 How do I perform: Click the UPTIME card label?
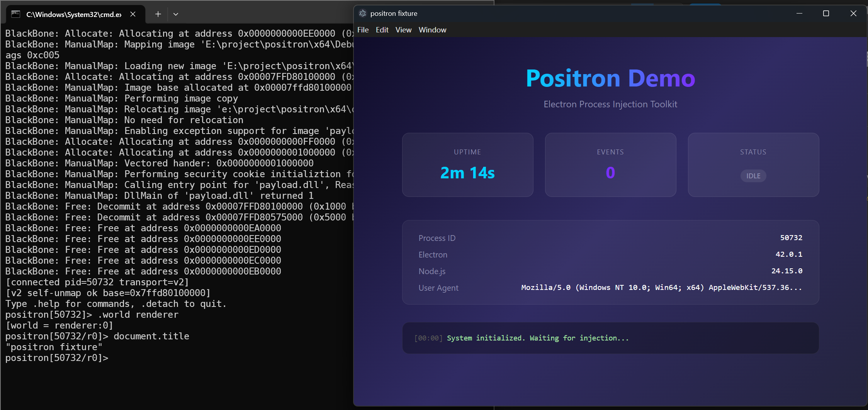pos(467,152)
